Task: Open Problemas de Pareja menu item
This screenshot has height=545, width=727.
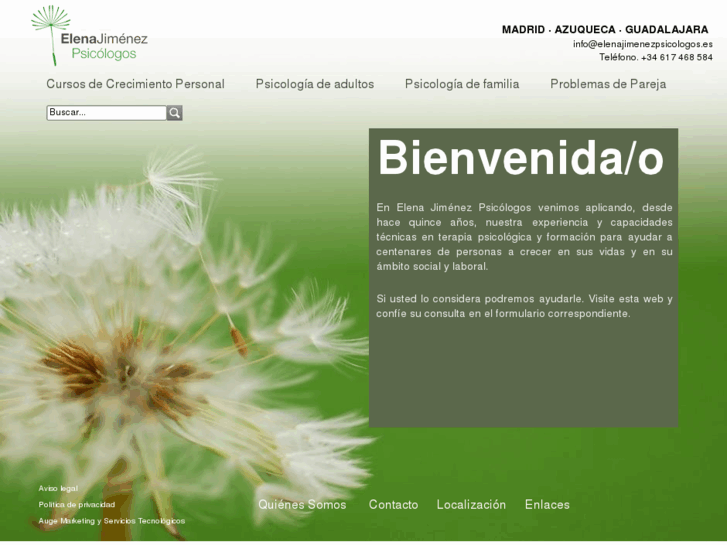Action: [x=608, y=84]
